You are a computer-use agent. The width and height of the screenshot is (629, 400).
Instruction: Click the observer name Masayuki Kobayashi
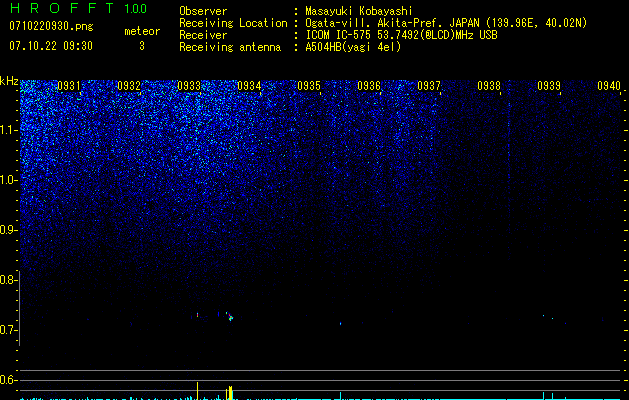click(359, 11)
